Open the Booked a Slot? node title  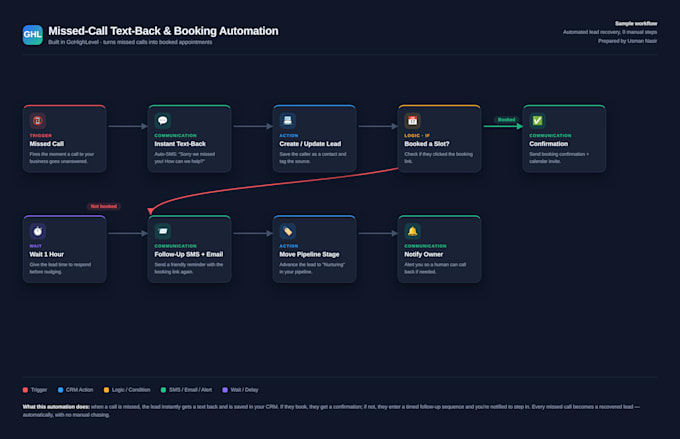click(x=427, y=144)
